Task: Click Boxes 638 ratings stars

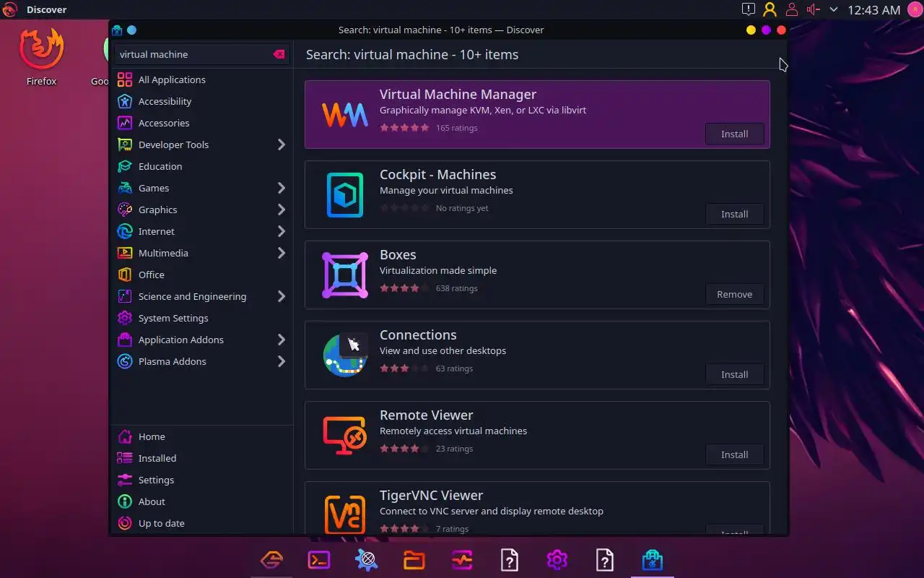Action: pyautogui.click(x=404, y=288)
